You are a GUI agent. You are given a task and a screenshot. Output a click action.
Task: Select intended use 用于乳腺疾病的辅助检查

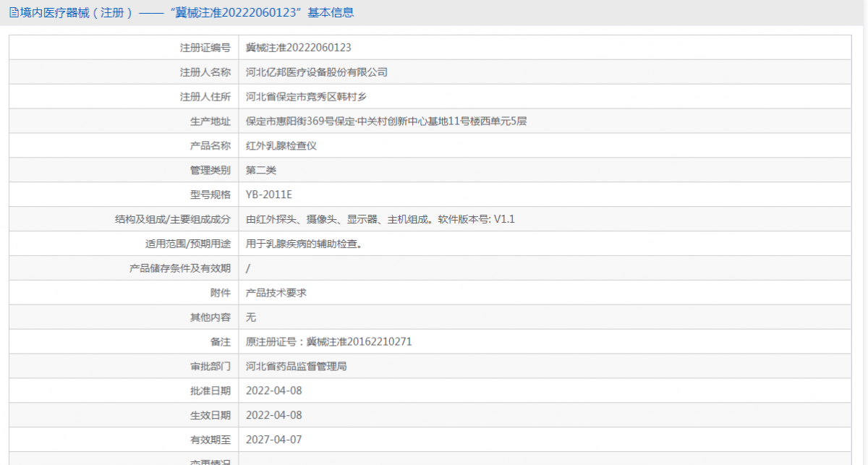pos(304,244)
